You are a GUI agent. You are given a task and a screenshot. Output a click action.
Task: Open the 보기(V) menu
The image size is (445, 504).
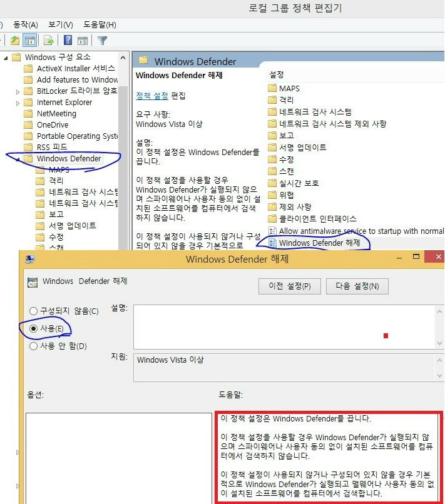click(61, 25)
